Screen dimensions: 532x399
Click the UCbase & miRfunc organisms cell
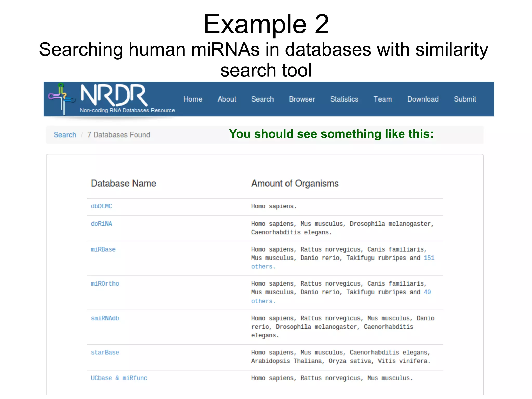(x=332, y=378)
